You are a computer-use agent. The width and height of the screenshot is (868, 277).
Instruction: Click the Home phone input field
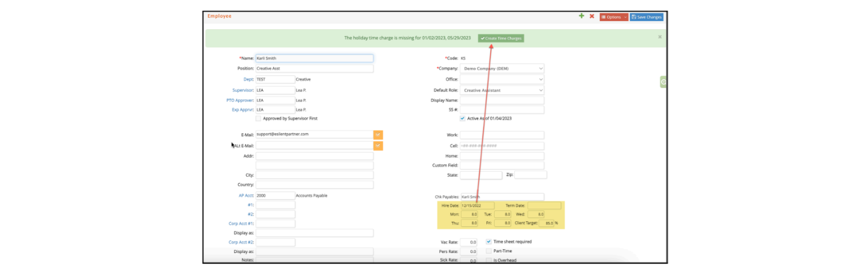point(502,156)
